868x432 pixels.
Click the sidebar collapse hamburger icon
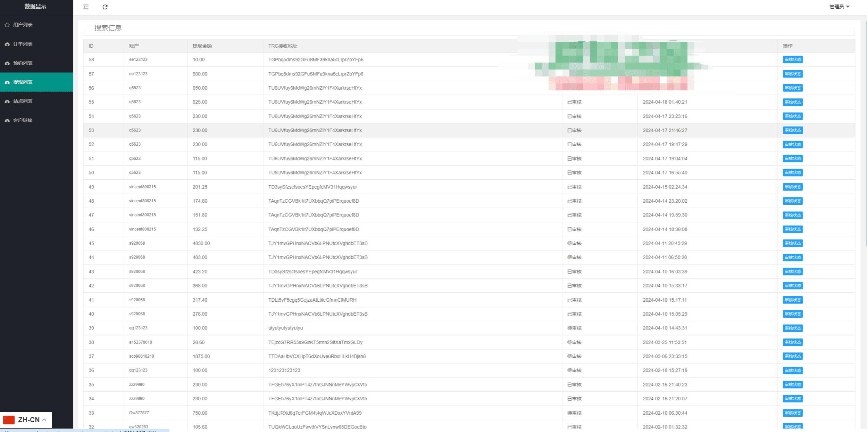point(86,7)
